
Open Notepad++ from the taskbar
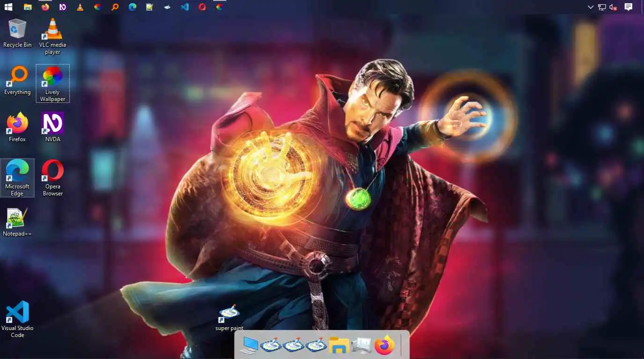pyautogui.click(x=150, y=7)
